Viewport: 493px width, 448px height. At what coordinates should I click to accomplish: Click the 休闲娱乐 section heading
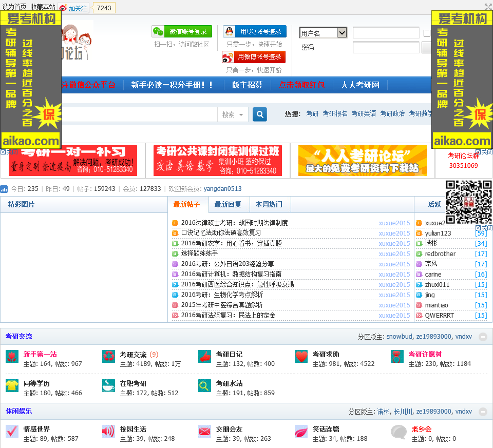tap(19, 411)
